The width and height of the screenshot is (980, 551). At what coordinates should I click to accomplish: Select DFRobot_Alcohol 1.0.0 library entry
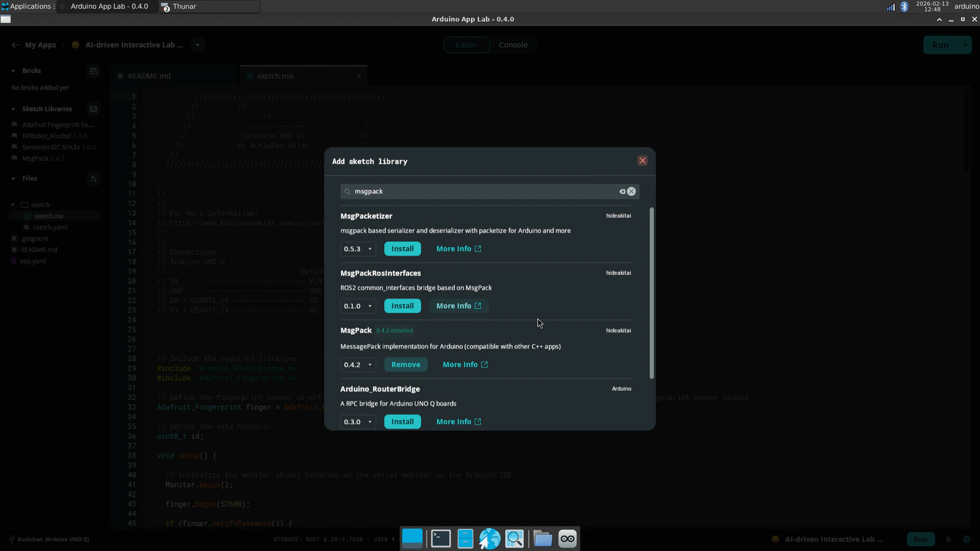point(54,136)
